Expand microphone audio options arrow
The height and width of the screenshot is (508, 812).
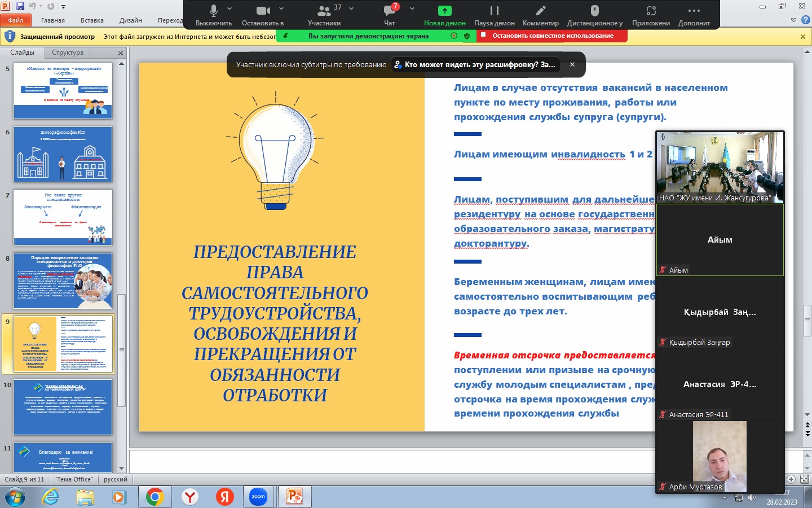coord(230,8)
